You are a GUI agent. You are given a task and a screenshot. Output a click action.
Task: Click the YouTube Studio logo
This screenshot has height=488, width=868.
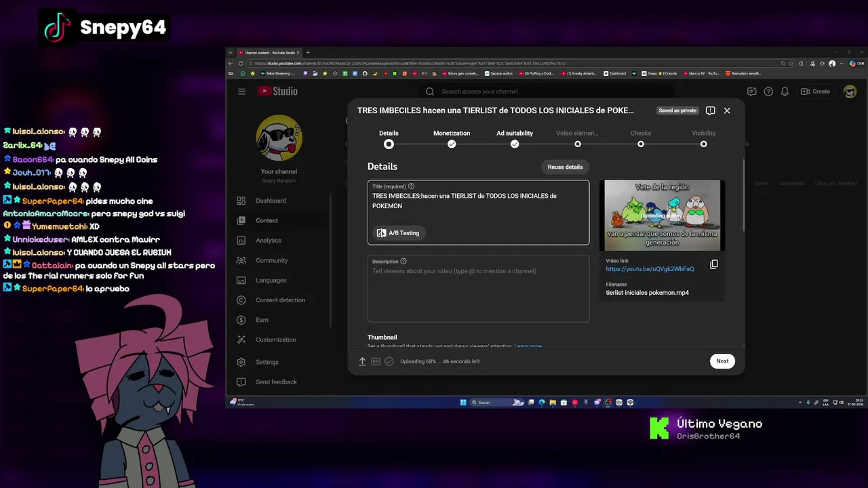[x=277, y=91]
